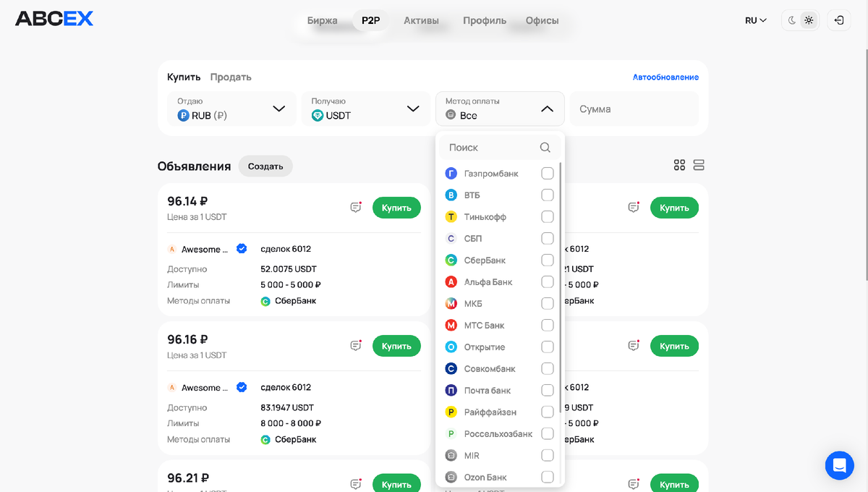
Task: Click the ABCEX logo
Action: click(x=54, y=19)
